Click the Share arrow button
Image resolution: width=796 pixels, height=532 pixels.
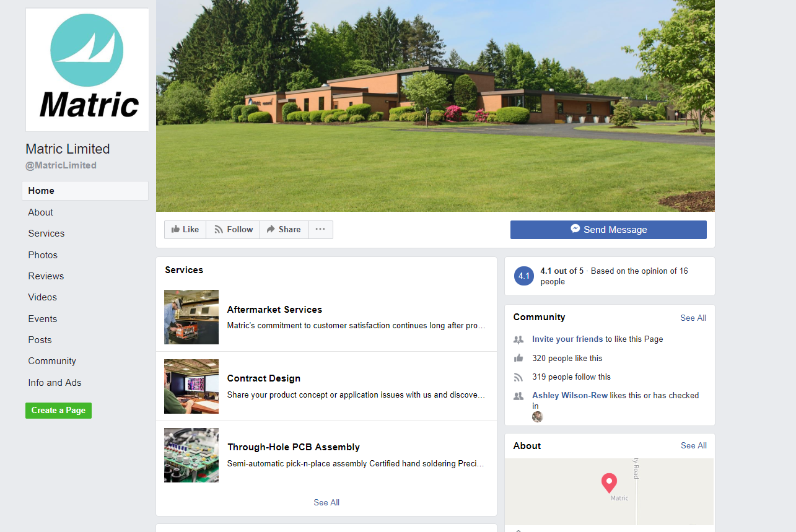point(284,230)
